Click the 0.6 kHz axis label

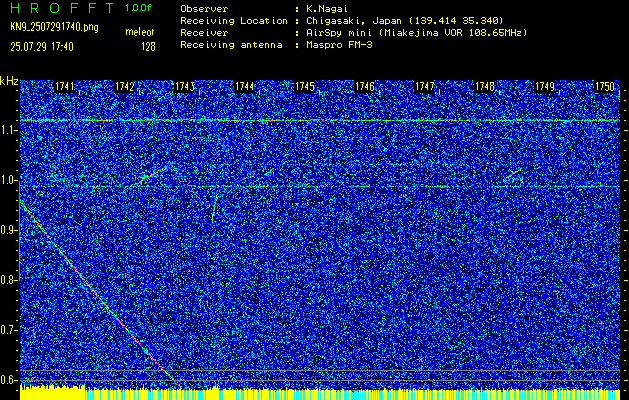[8, 380]
